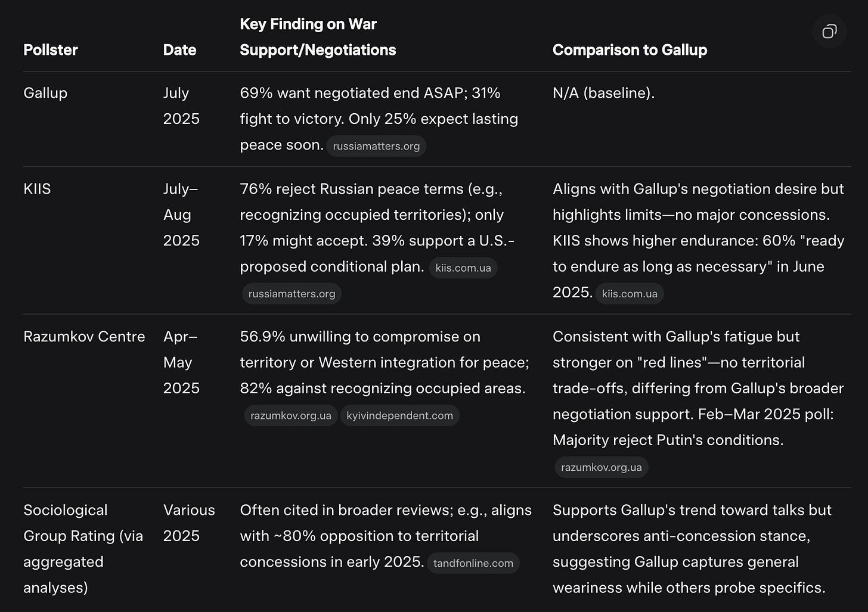Click the KIIS pollster cell
Image resolution: width=868 pixels, height=612 pixels.
pyautogui.click(x=37, y=189)
